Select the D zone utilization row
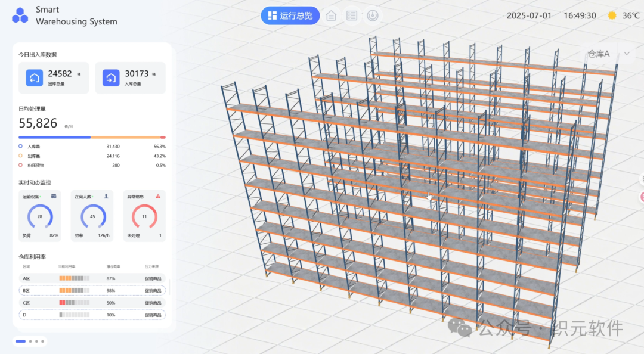This screenshot has height=354, width=644. coord(92,315)
